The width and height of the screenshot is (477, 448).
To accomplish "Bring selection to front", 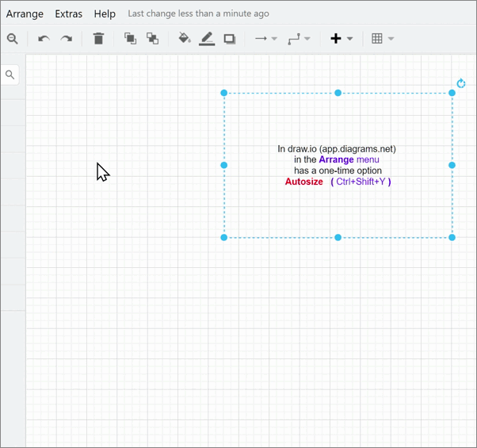I will pyautogui.click(x=130, y=39).
